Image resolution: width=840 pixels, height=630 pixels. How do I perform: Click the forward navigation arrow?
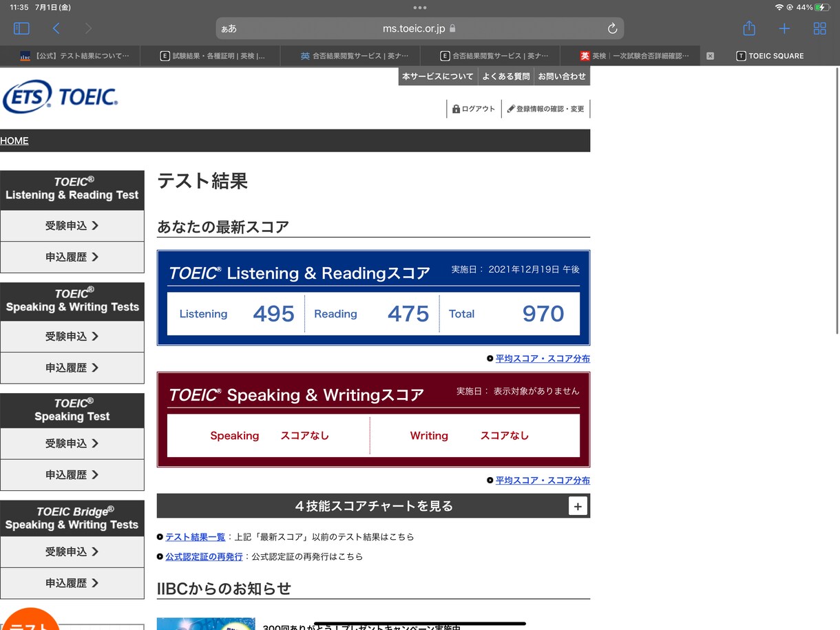point(87,28)
